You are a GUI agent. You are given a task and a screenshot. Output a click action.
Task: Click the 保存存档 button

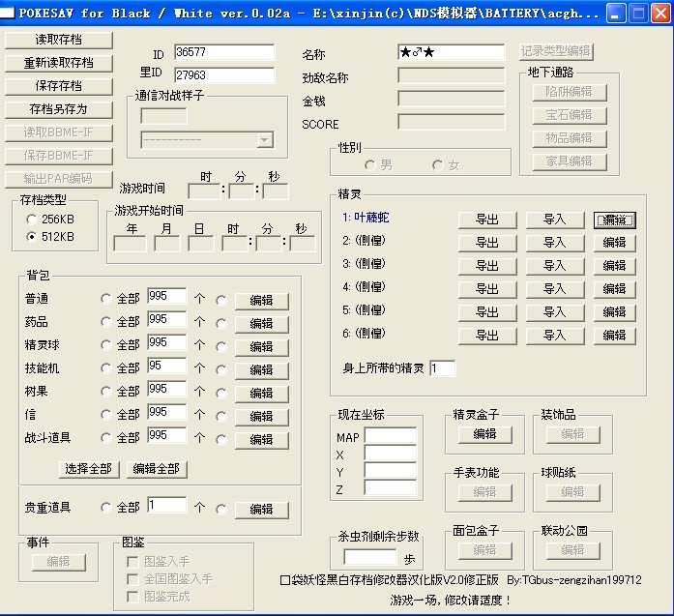[x=59, y=86]
